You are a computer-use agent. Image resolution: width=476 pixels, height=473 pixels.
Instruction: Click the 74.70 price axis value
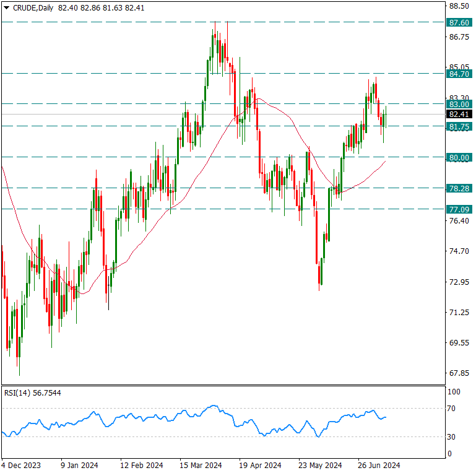pyautogui.click(x=459, y=251)
